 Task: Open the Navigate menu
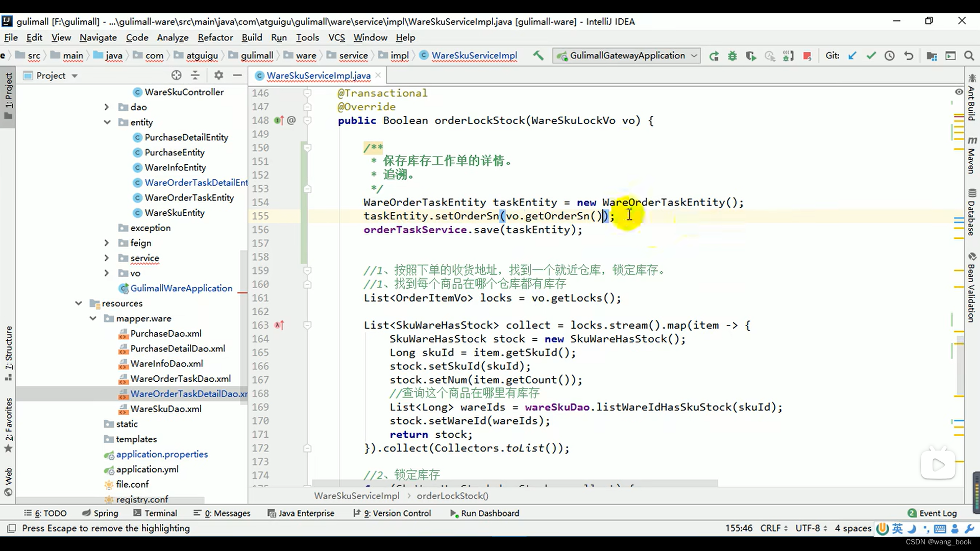[x=98, y=37]
